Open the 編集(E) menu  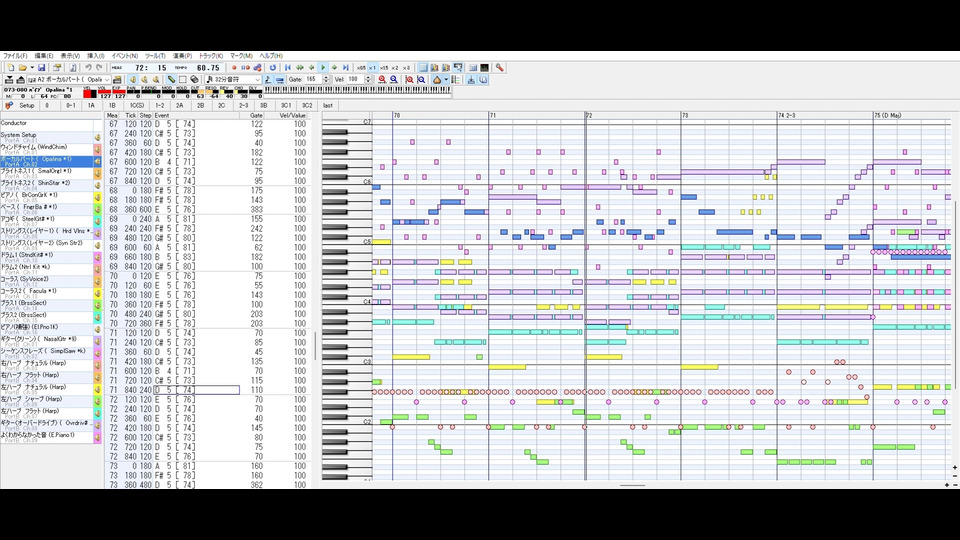tap(43, 56)
